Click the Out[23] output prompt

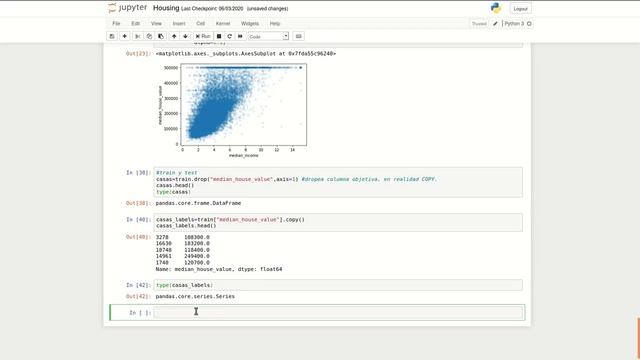tap(138, 53)
